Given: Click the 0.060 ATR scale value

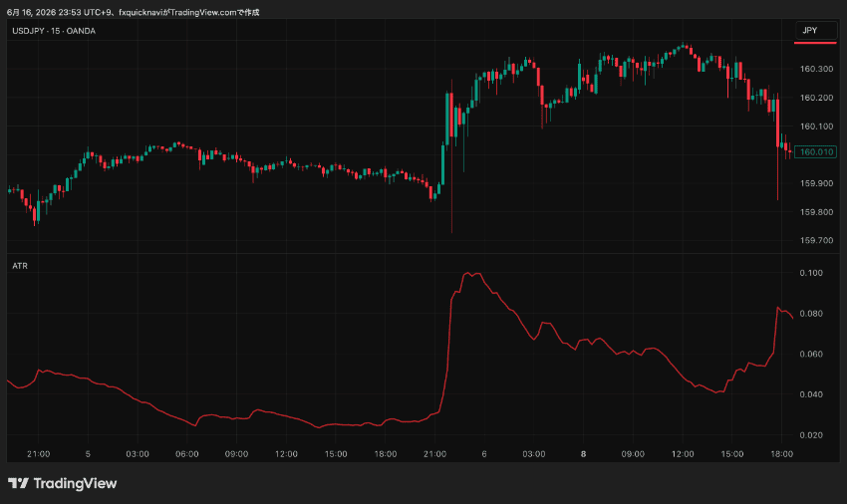Looking at the screenshot, I should pos(811,354).
